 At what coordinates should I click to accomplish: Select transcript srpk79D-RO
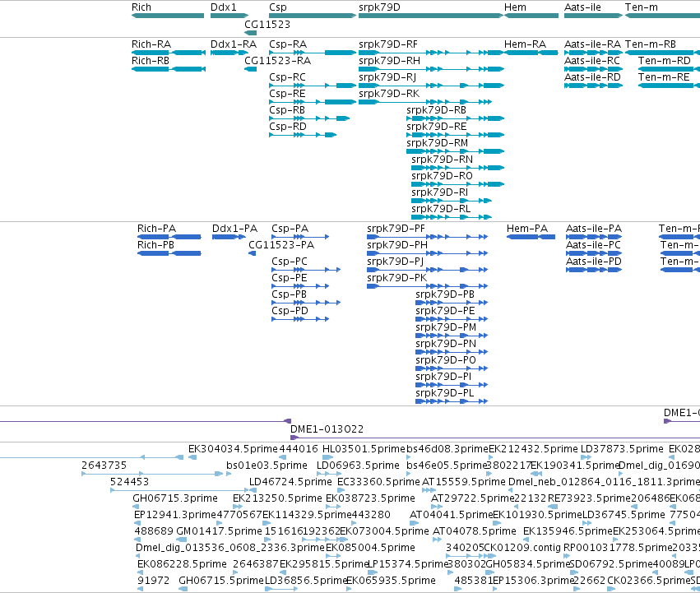[x=442, y=176]
